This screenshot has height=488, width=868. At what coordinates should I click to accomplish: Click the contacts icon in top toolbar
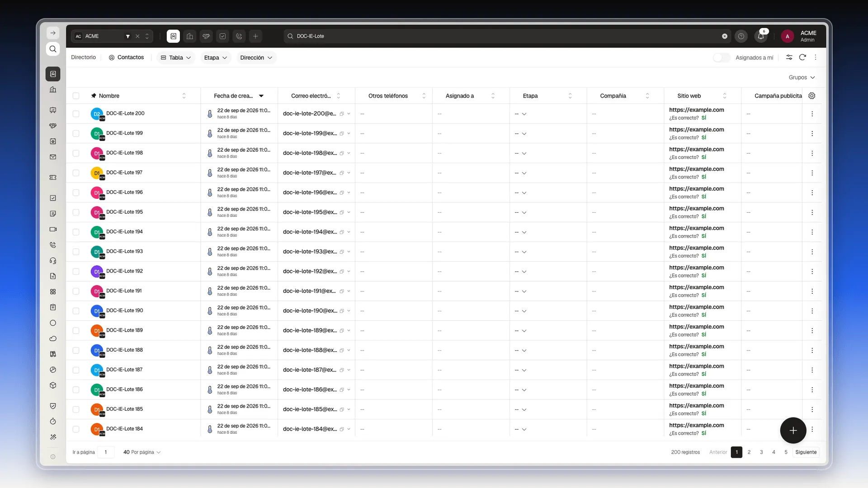(x=173, y=36)
